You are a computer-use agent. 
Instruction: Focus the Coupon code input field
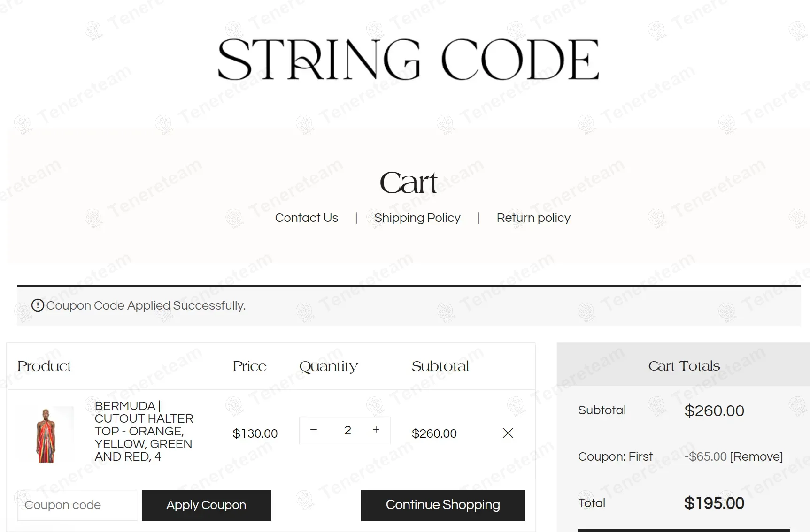click(x=77, y=505)
